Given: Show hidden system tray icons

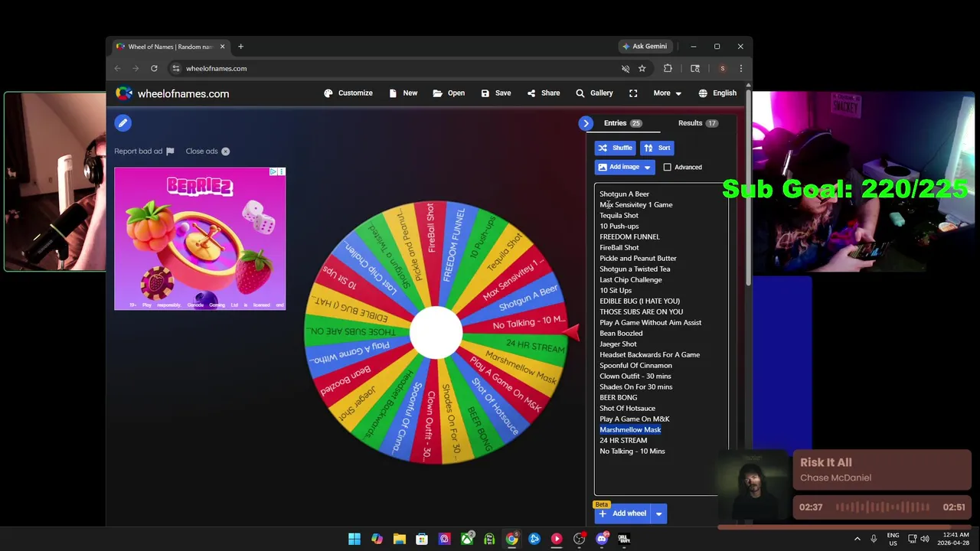Looking at the screenshot, I should pyautogui.click(x=857, y=539).
